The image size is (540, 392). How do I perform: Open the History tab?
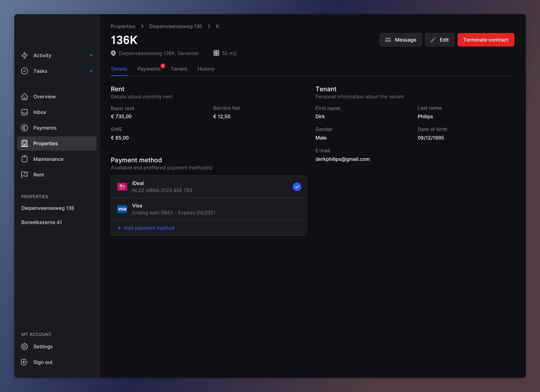tap(206, 69)
